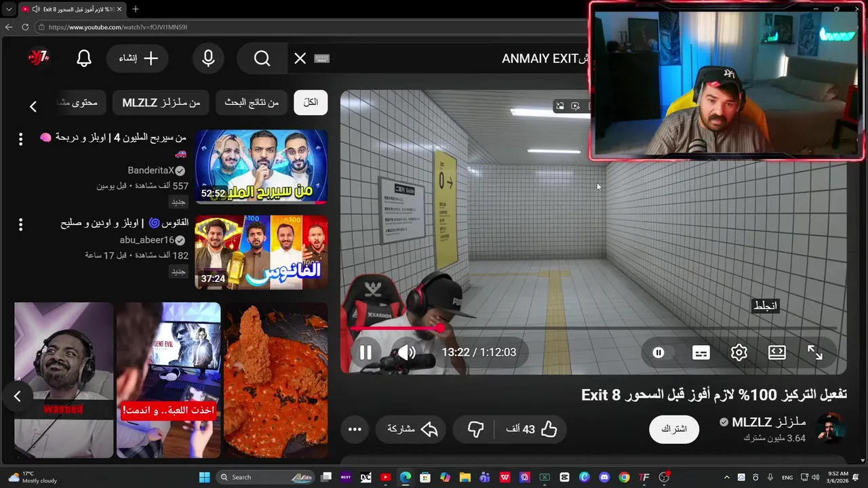The height and width of the screenshot is (488, 868).
Task: Subscribe using the اشتراك button
Action: (674, 429)
